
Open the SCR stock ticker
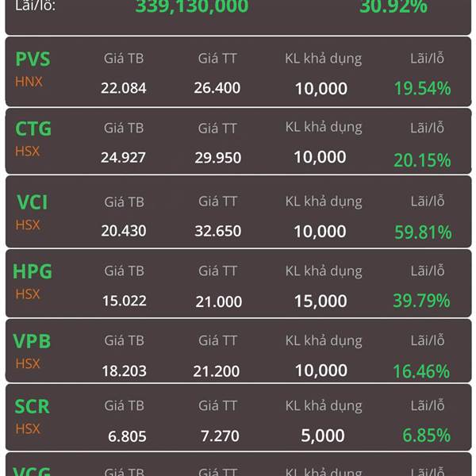tap(33, 406)
